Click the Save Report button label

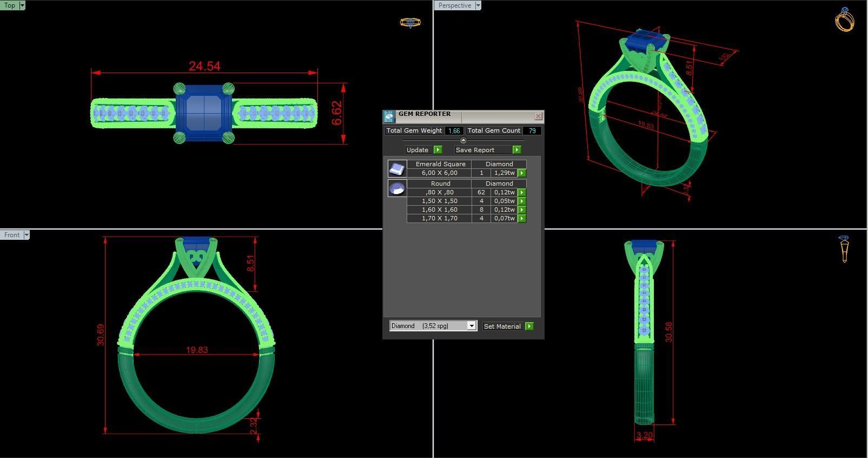click(x=475, y=150)
